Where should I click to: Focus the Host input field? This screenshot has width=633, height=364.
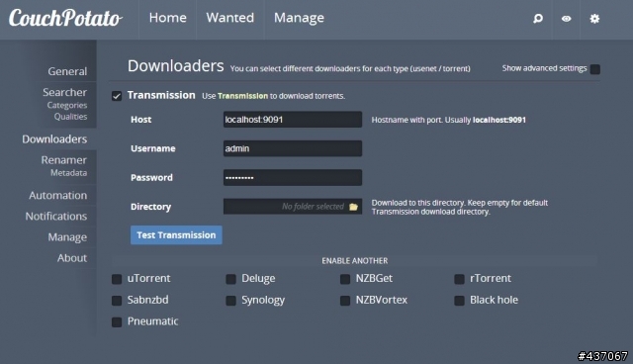coord(293,120)
